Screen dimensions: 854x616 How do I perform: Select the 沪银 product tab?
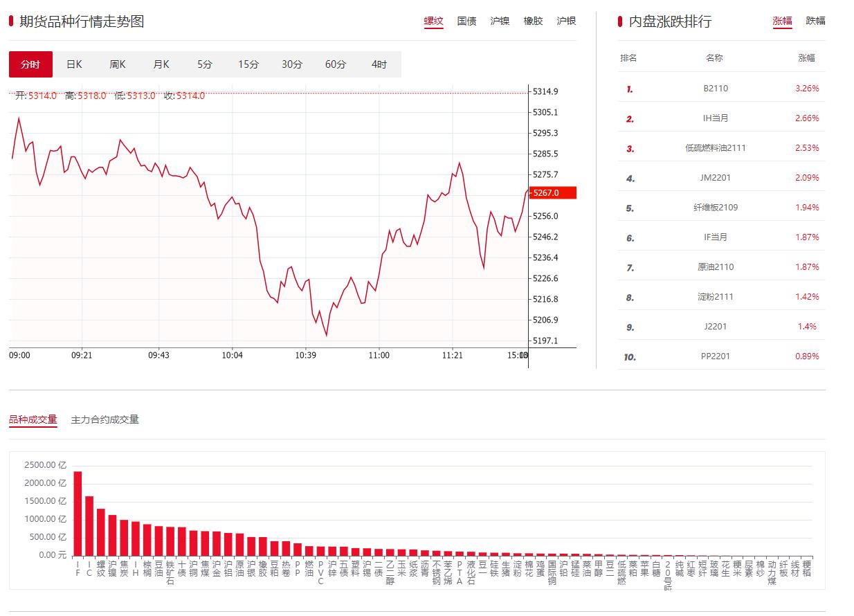pos(566,21)
